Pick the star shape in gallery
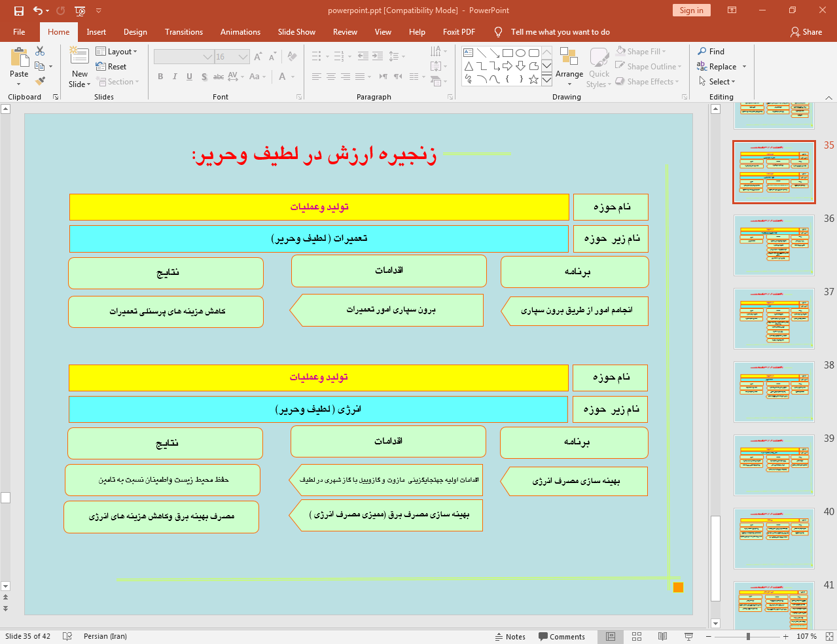The width and height of the screenshot is (837, 644). pyautogui.click(x=533, y=79)
